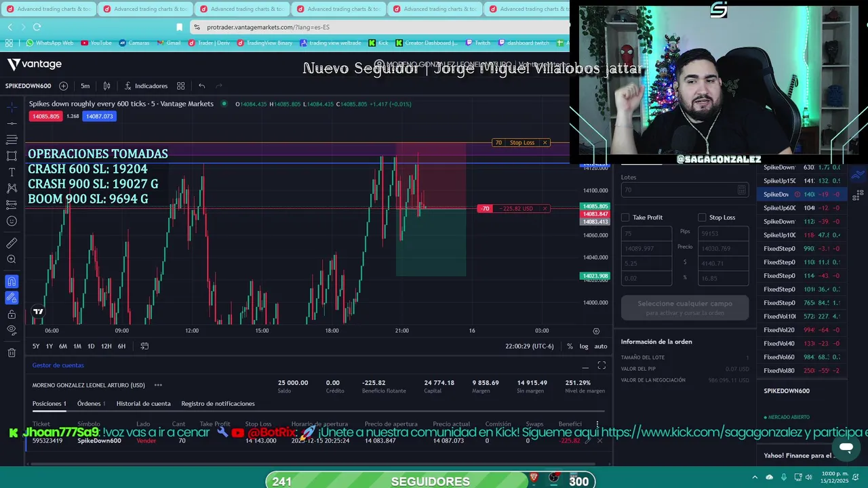Screen dimensions: 868x488
Task: Maximize the account manager panel
Action: click(x=601, y=365)
